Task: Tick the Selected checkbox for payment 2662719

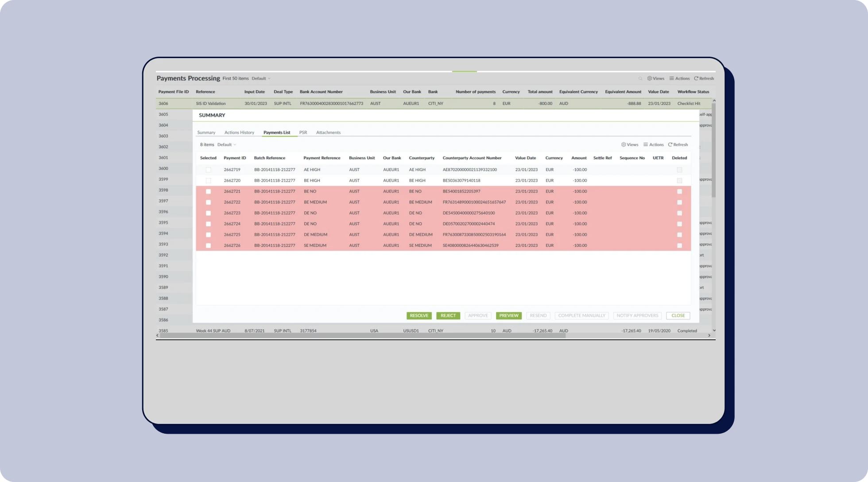Action: [x=208, y=170]
